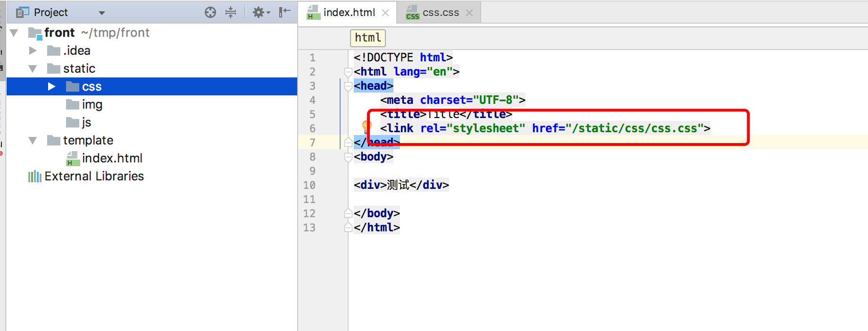Click the </html> closing tag text
The image size is (868, 331).
[x=377, y=228]
